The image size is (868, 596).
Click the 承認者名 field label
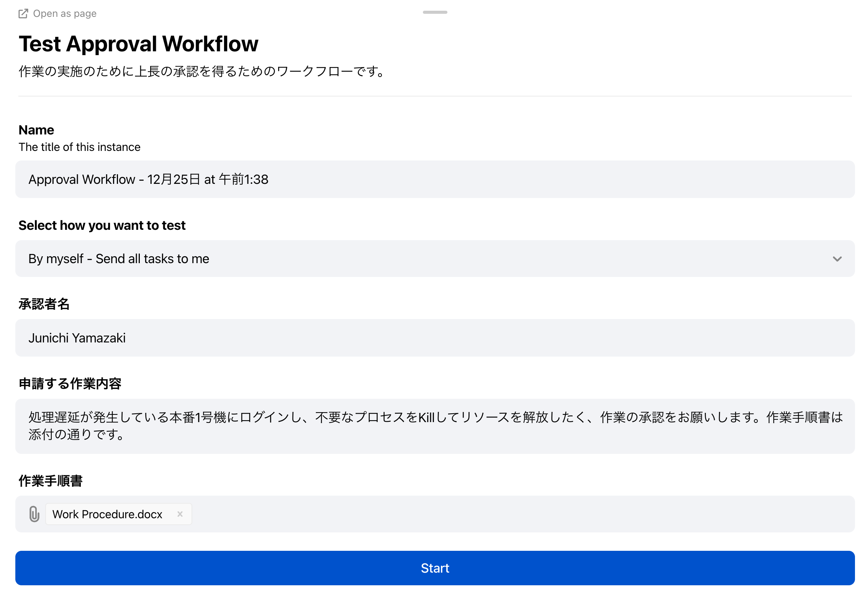pos(44,304)
